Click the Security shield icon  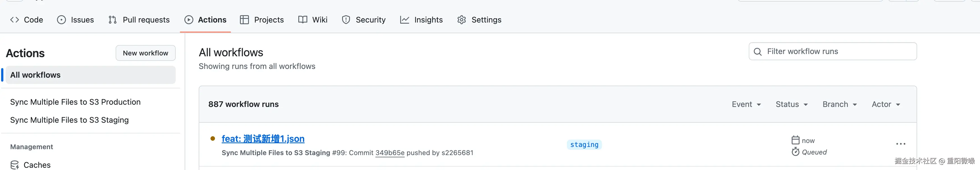pos(346,20)
